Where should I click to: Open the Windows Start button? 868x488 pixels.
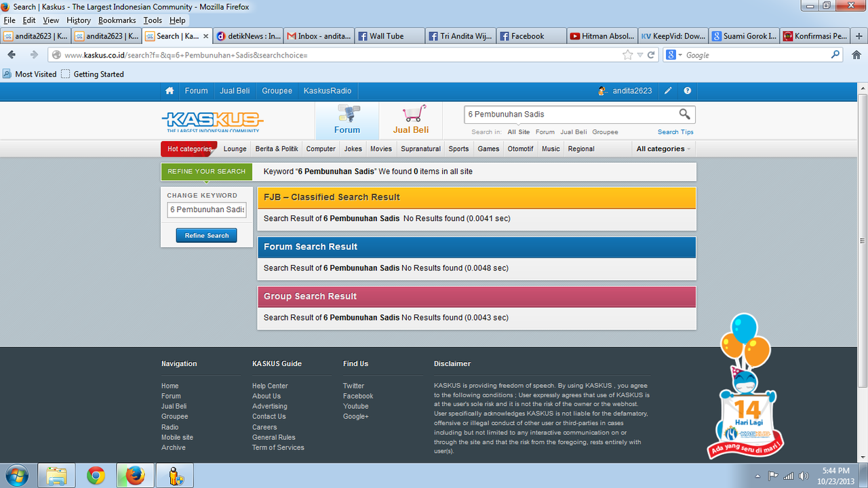16,476
